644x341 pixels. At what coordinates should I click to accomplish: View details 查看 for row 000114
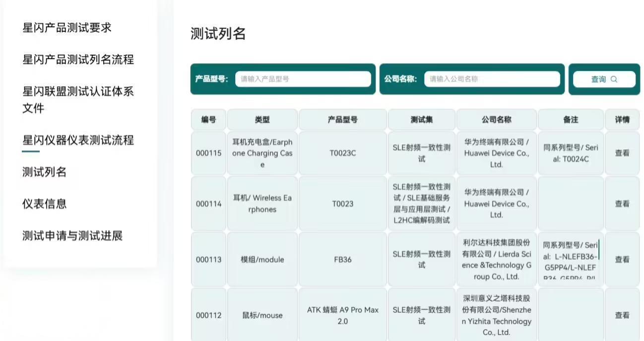coord(622,204)
